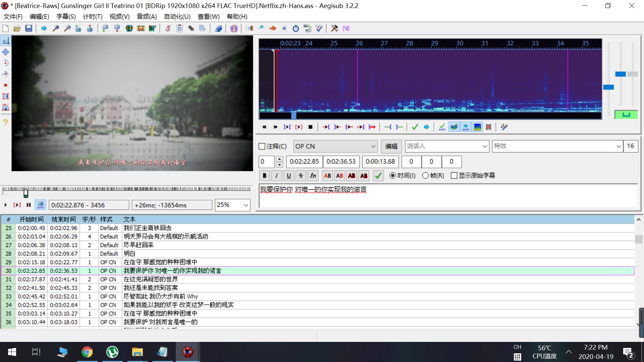Select subtitle row 33 尽管如此 我仍大步向前 Why
Screen dimensions: 644x362
(318, 296)
